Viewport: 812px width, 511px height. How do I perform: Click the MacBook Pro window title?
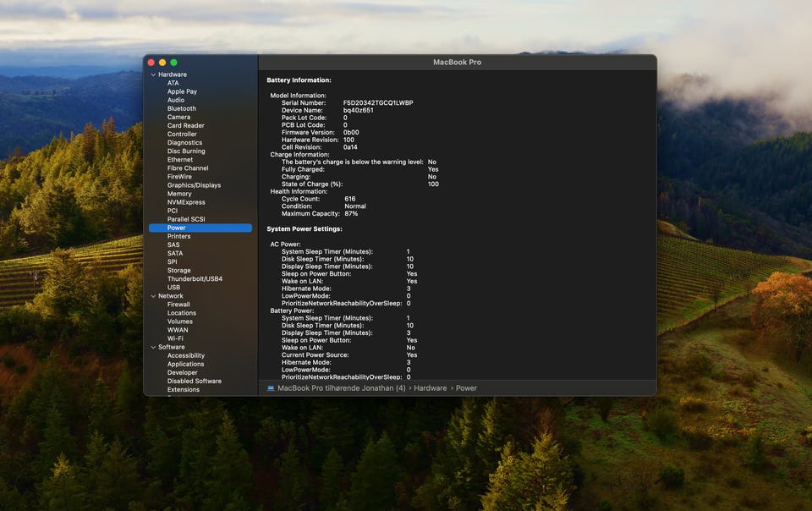pos(458,62)
